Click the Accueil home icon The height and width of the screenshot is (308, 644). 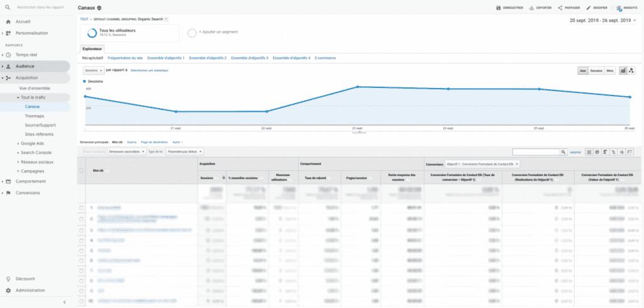tap(8, 21)
